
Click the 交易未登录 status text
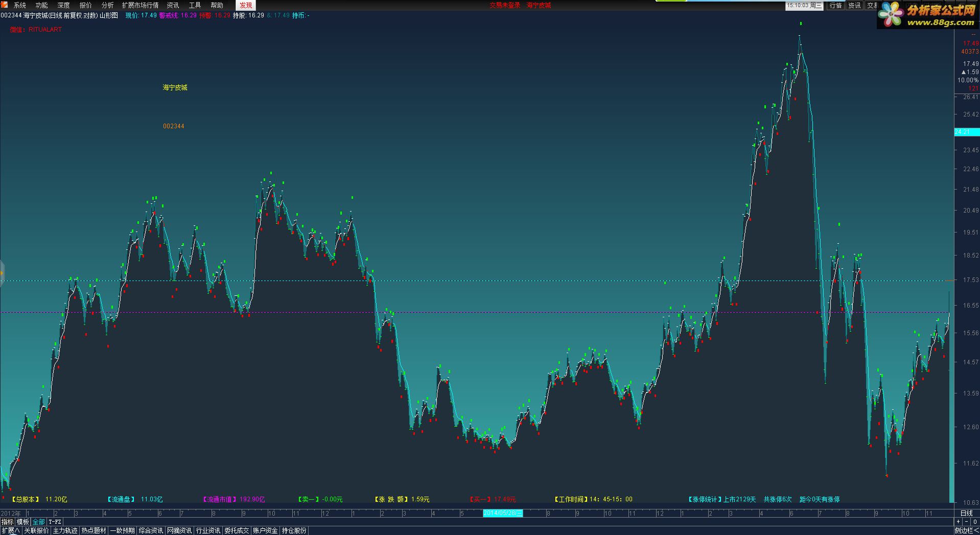(505, 5)
